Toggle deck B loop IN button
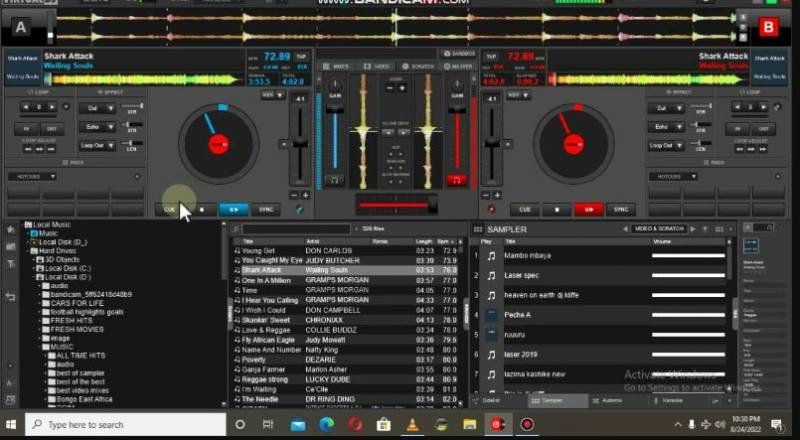The image size is (800, 440). coord(738,129)
